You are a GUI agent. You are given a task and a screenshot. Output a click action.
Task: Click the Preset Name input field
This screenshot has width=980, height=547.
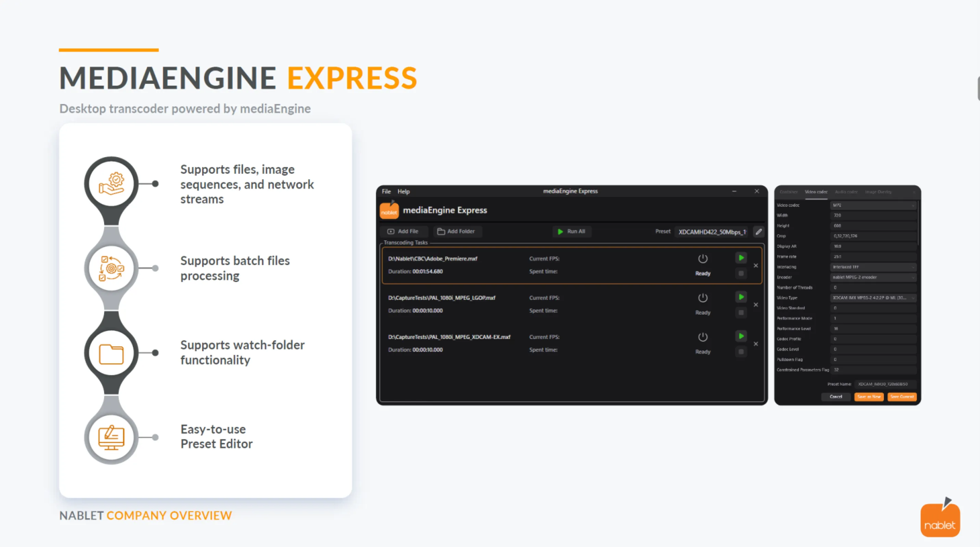[x=885, y=384]
